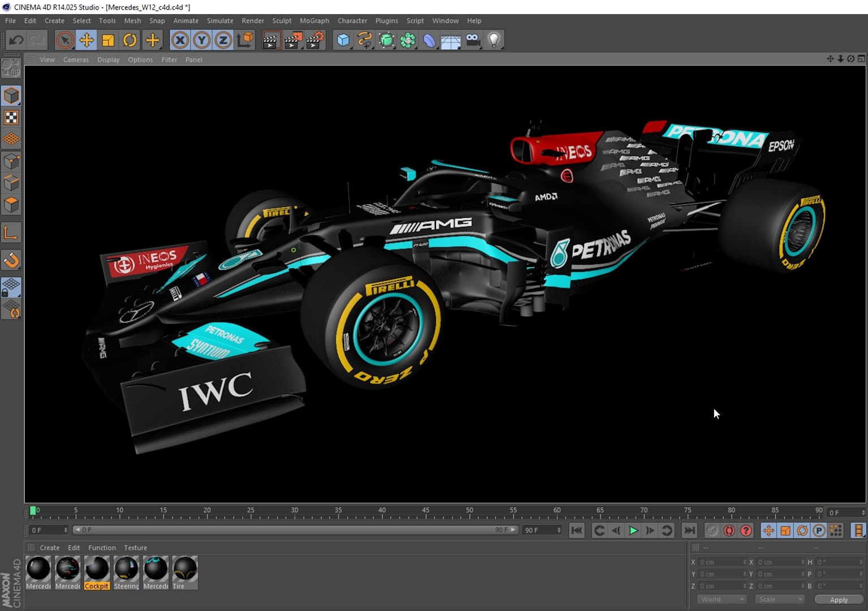
Task: Toggle the Z axis lock
Action: (x=223, y=40)
